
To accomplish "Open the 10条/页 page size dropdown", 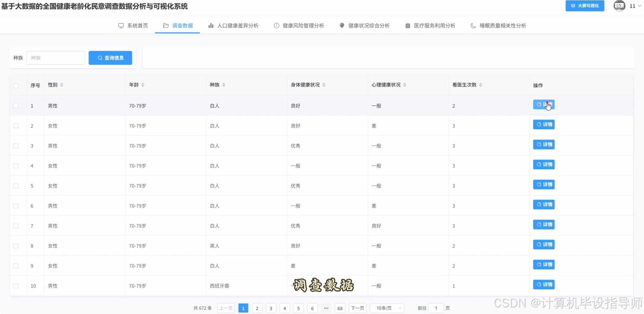I will 387,308.
